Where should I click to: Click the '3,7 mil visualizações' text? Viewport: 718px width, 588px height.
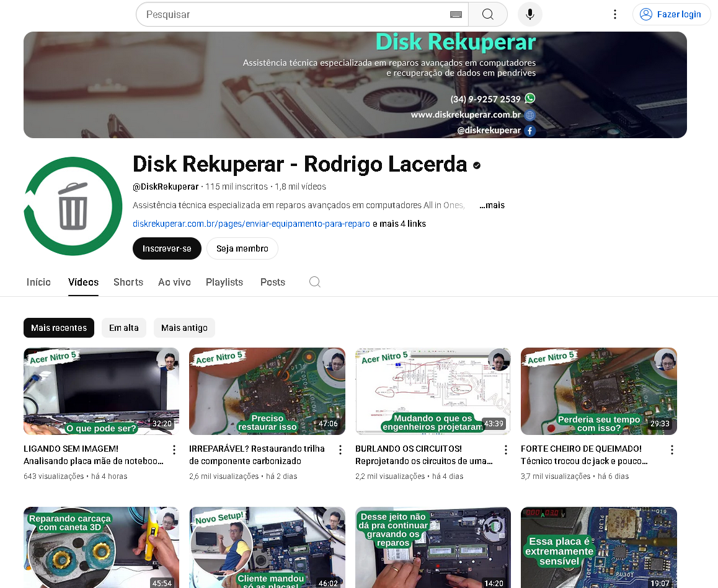[556, 476]
